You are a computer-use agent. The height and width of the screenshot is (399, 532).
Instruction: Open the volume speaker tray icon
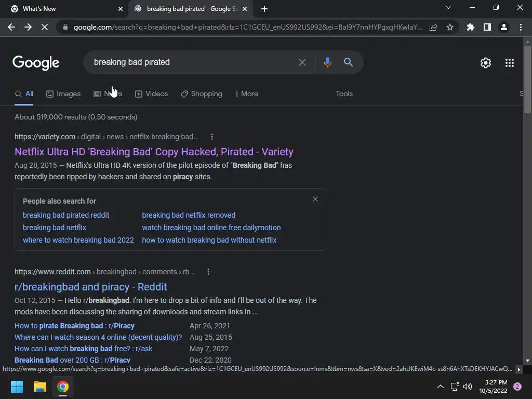468,387
